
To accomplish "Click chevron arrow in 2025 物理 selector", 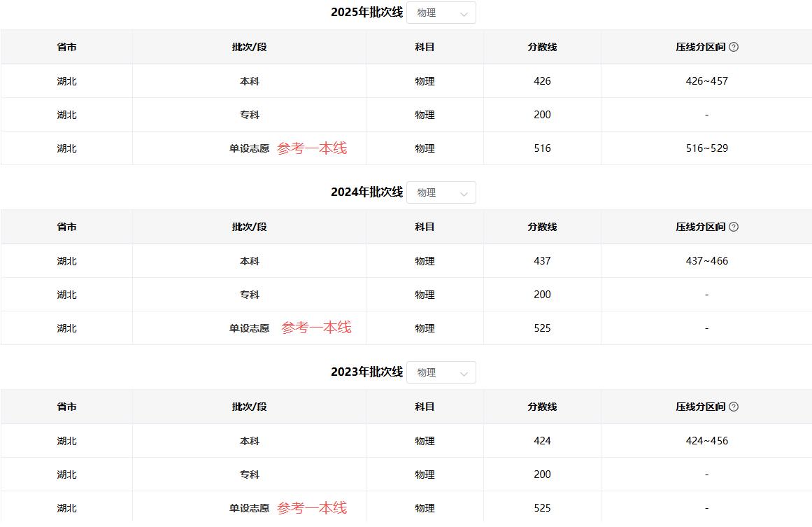I will tap(464, 14).
